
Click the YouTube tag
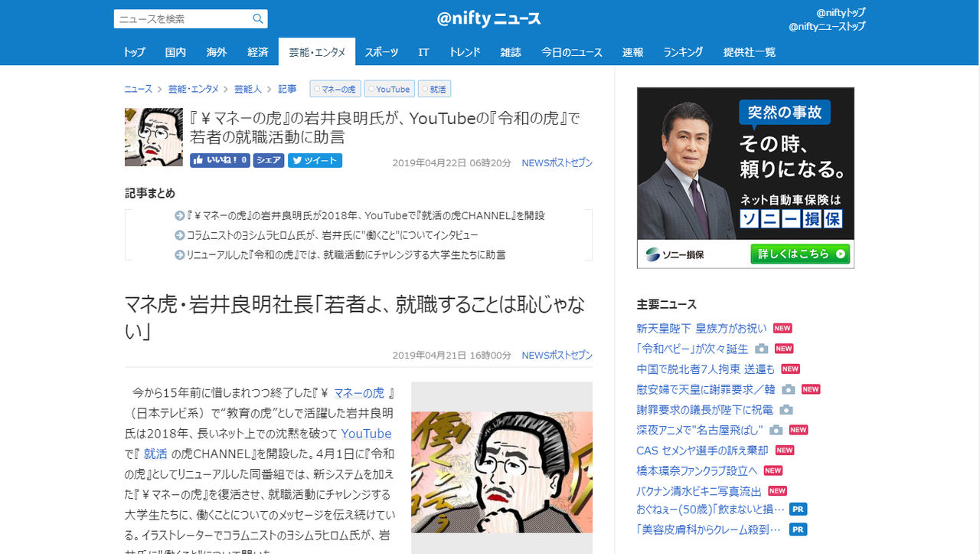coord(389,90)
